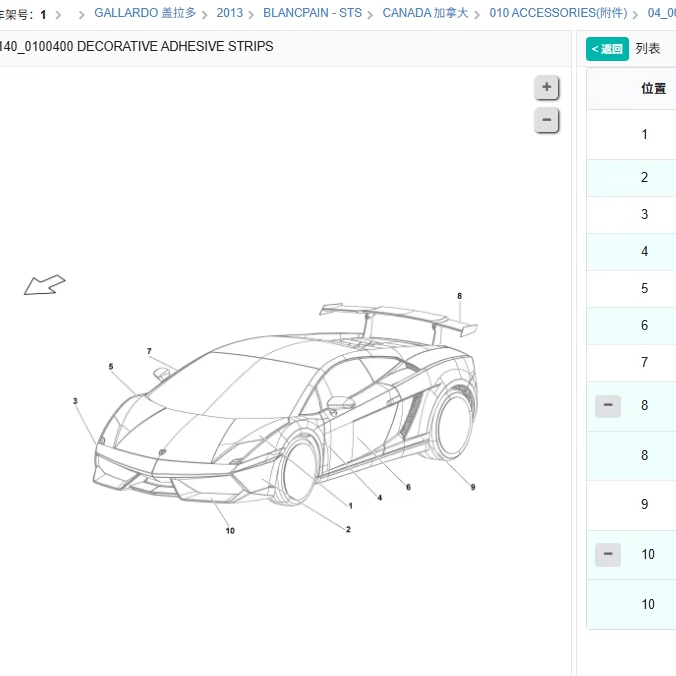Click the direction arrow icon on diagram
This screenshot has height=676, width=676.
click(44, 286)
